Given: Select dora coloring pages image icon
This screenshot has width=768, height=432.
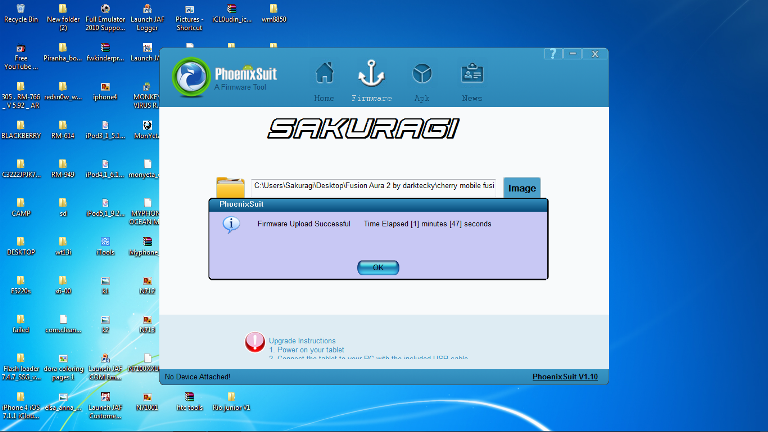Looking at the screenshot, I should [x=63, y=367].
